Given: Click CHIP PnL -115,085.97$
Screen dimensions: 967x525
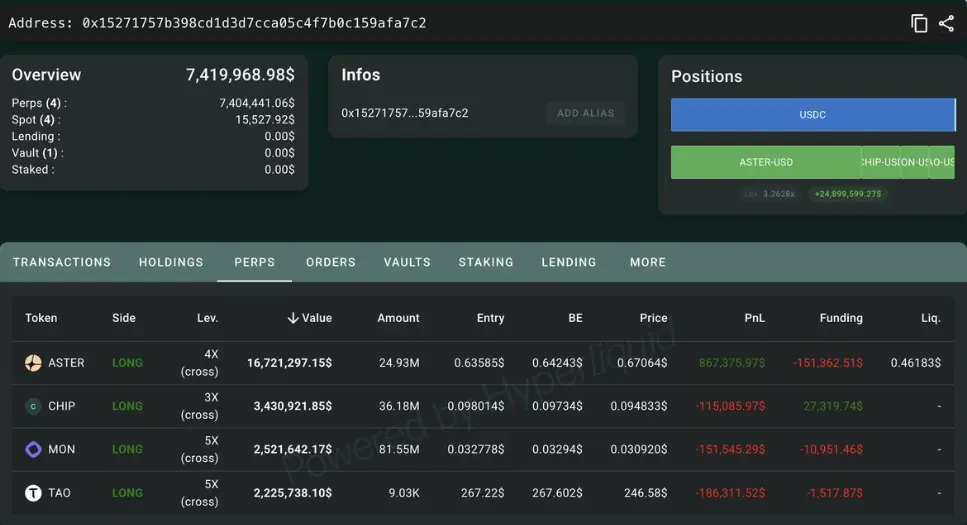Looking at the screenshot, I should (730, 406).
